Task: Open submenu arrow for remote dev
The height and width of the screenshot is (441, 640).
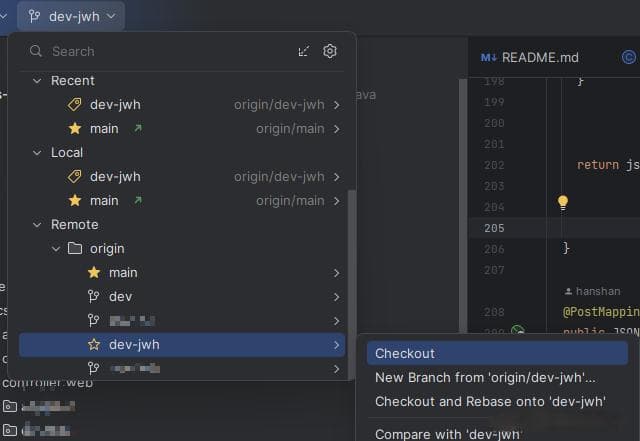Action: (x=336, y=297)
